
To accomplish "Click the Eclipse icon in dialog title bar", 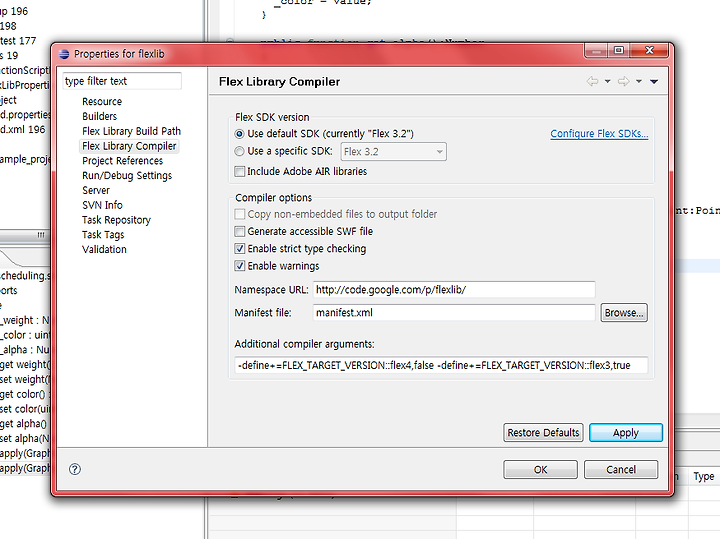I will pos(64,54).
